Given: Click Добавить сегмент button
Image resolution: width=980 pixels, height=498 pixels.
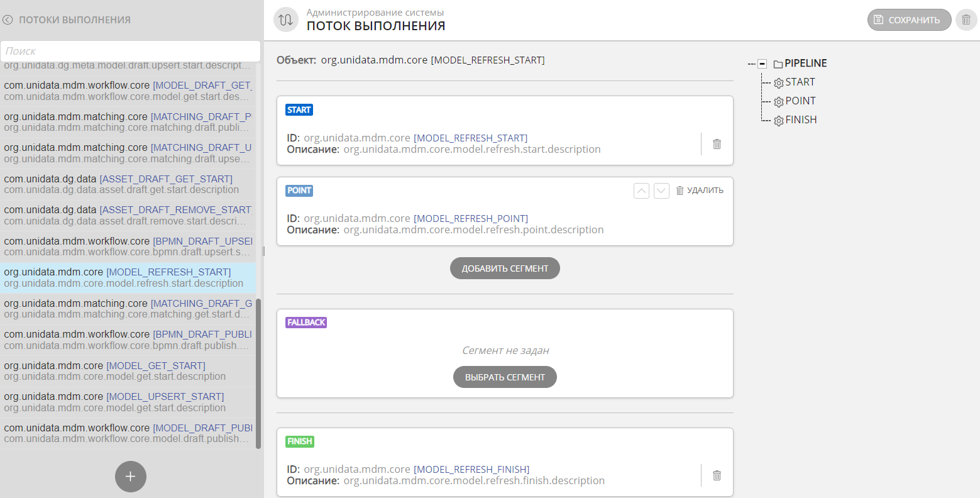Looking at the screenshot, I should pos(505,268).
